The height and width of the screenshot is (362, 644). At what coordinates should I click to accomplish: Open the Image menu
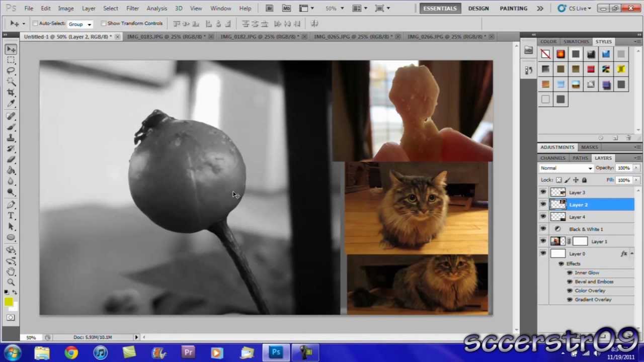pyautogui.click(x=66, y=9)
